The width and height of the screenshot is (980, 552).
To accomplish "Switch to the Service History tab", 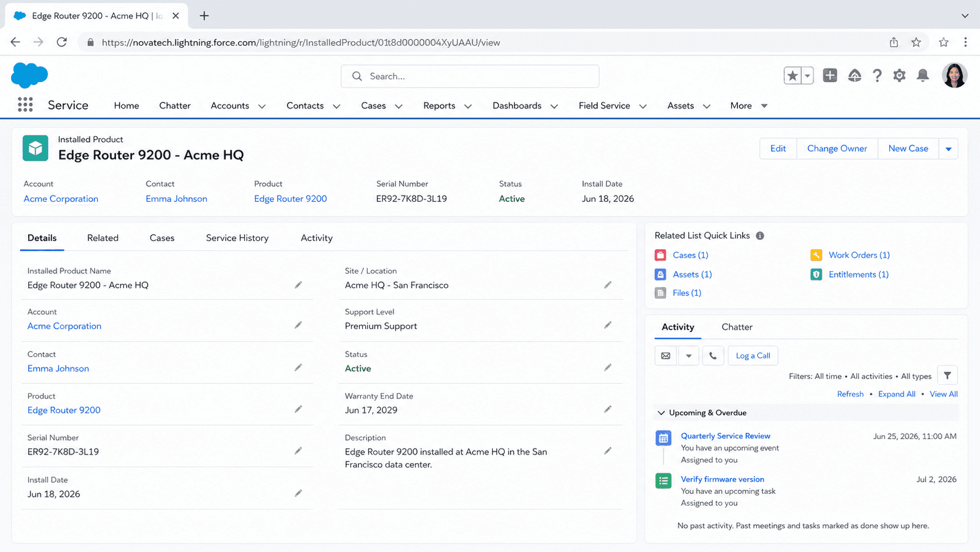I will tap(237, 238).
